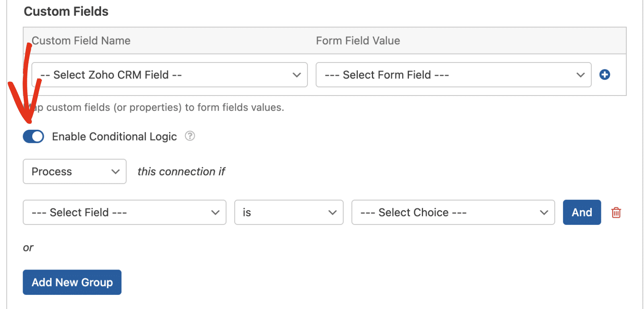Click the 'this connection if' text
Image resolution: width=644 pixels, height=309 pixels.
[x=181, y=172]
